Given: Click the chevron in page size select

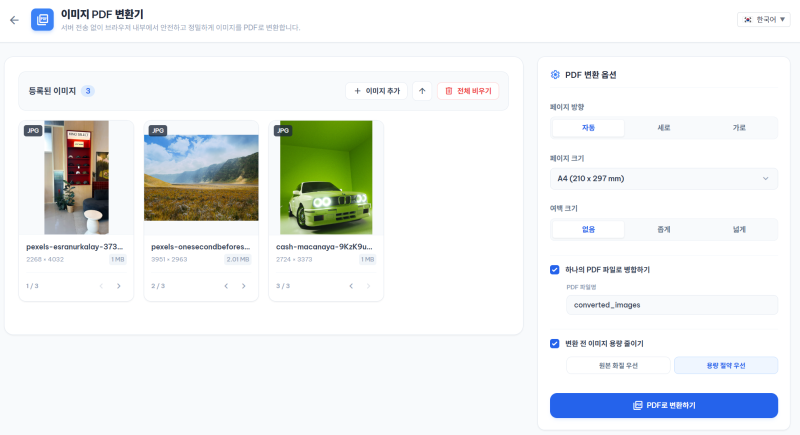Looking at the screenshot, I should [765, 178].
